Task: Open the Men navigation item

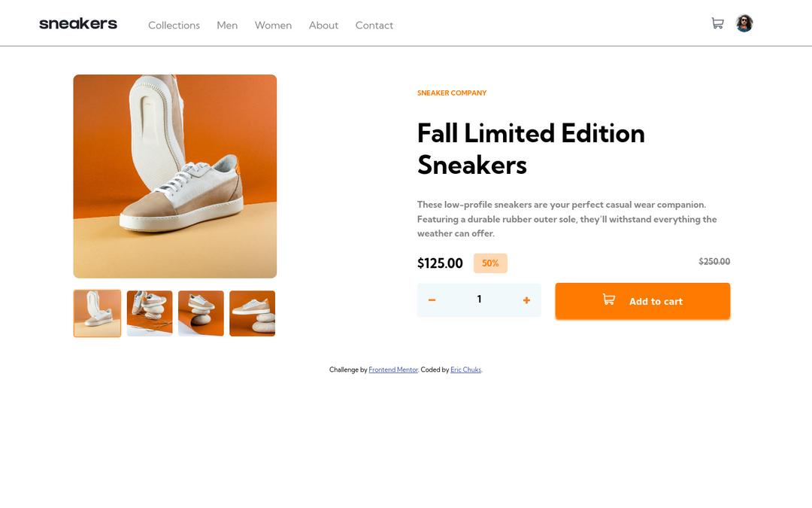Action: [227, 25]
